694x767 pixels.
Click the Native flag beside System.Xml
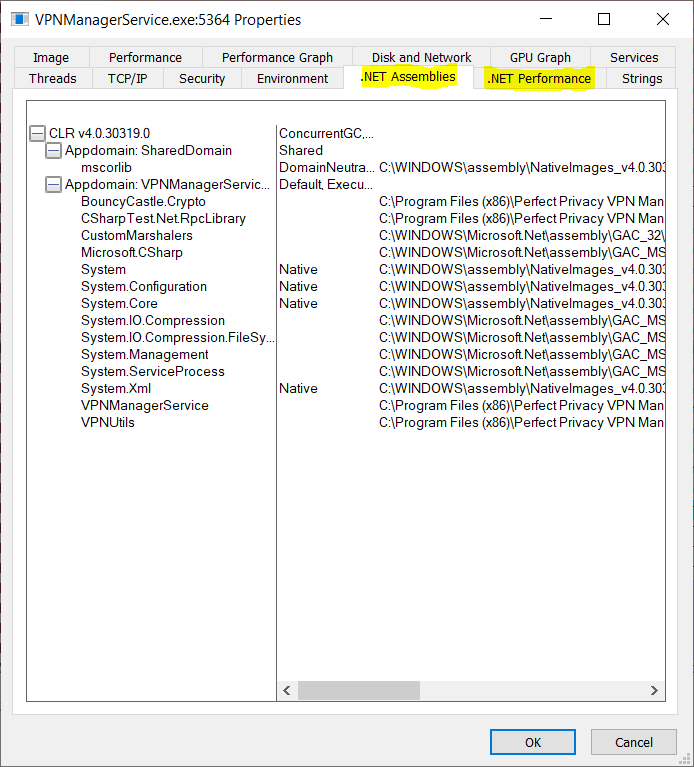click(298, 388)
